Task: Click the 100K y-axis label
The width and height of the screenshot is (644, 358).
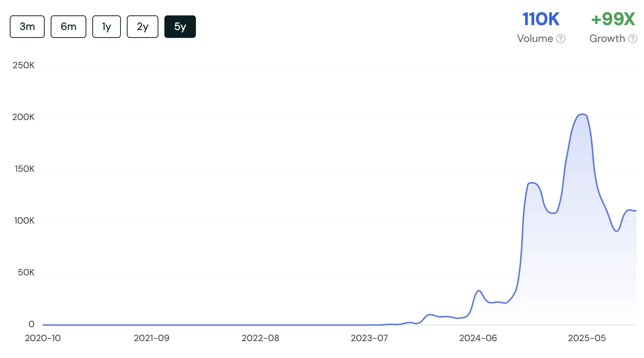Action: (x=24, y=221)
